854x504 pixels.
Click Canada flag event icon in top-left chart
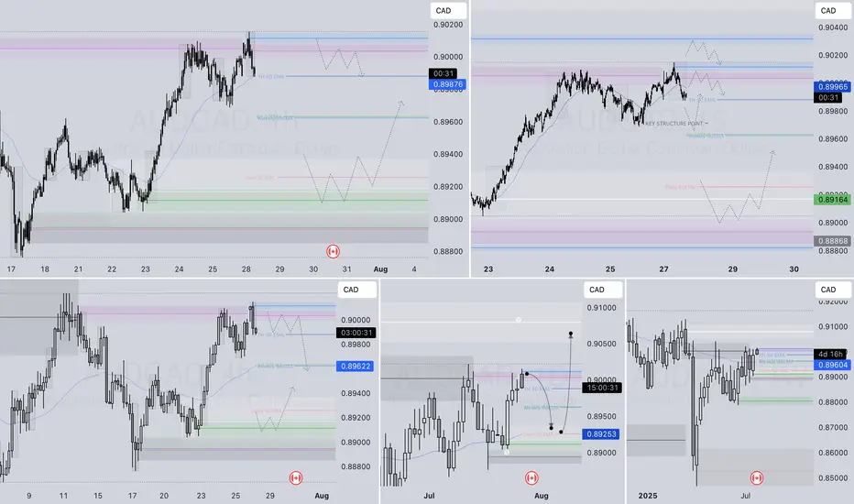(333, 251)
